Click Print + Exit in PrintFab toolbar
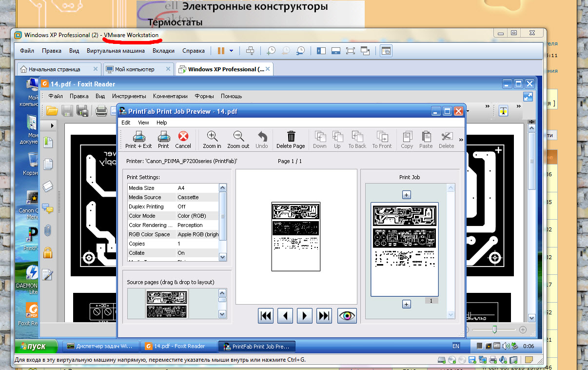The height and width of the screenshot is (370, 588). coord(138,140)
